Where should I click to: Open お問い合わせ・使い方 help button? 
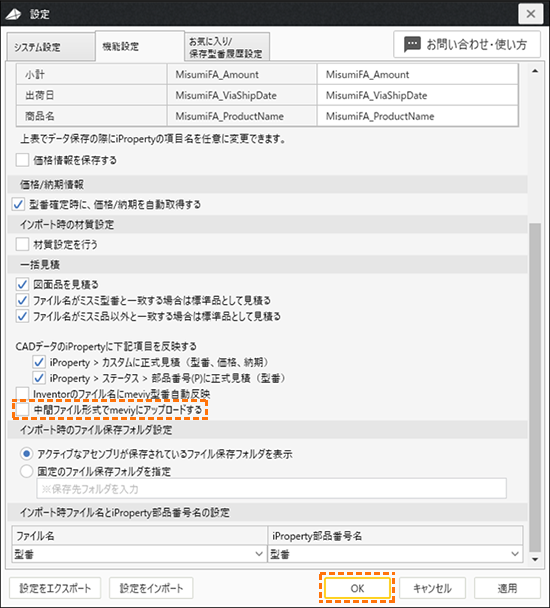tap(467, 44)
